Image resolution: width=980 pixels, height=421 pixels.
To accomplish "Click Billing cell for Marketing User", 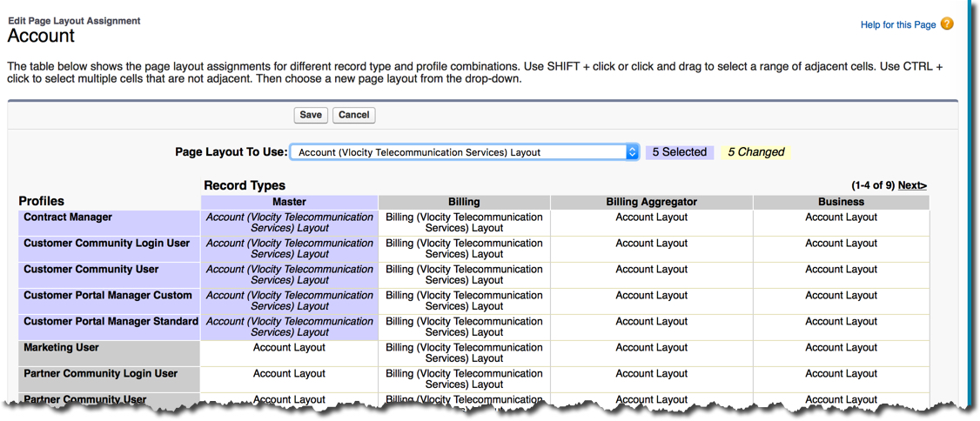I will tap(465, 353).
